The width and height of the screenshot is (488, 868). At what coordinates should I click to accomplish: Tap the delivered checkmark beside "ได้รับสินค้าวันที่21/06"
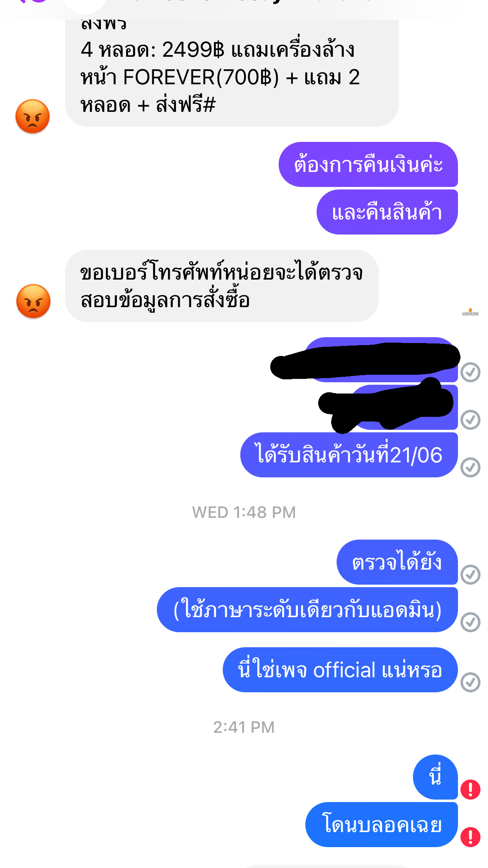pyautogui.click(x=470, y=467)
